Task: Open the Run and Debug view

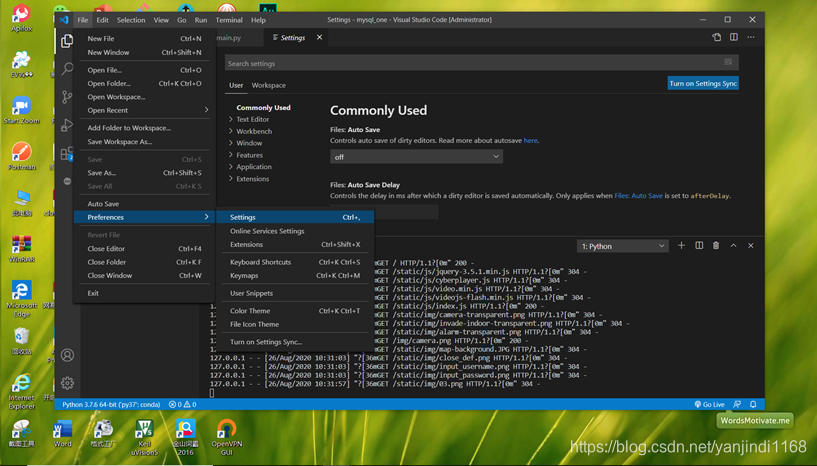Action: coord(67,125)
